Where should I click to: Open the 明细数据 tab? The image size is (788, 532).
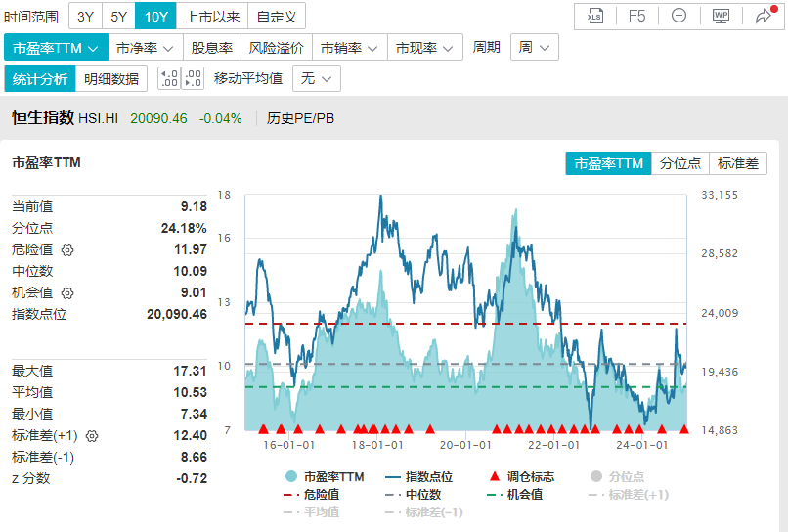click(x=111, y=79)
